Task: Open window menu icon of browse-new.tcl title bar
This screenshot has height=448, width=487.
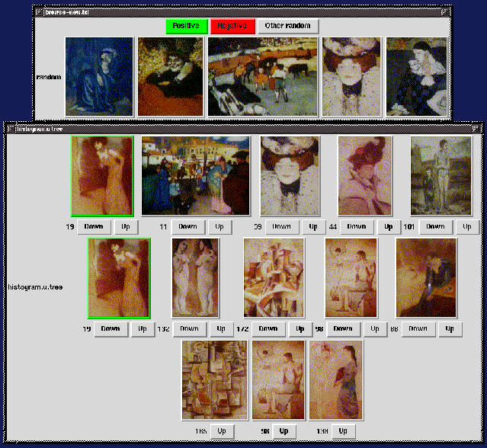Action: tap(39, 12)
